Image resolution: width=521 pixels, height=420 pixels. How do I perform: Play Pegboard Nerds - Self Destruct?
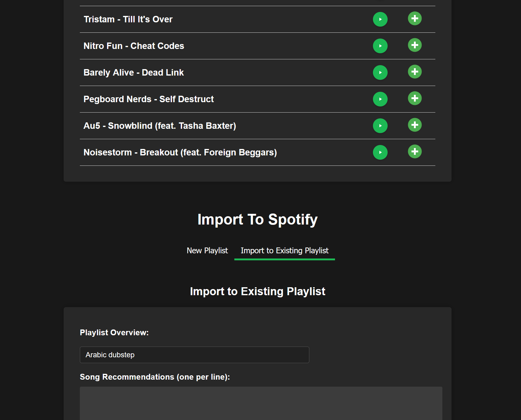coord(380,99)
